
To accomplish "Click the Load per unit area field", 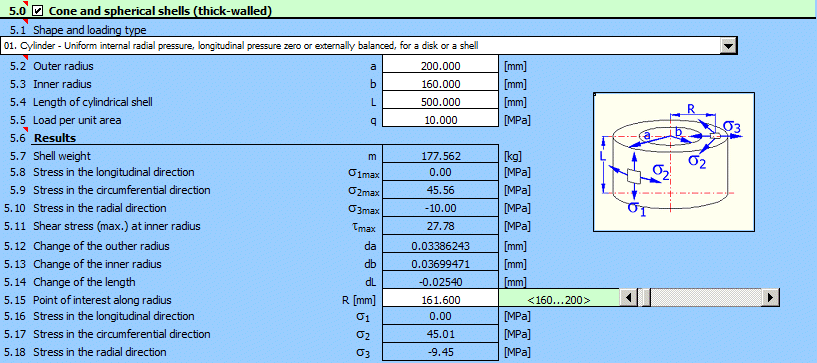I will [440, 120].
